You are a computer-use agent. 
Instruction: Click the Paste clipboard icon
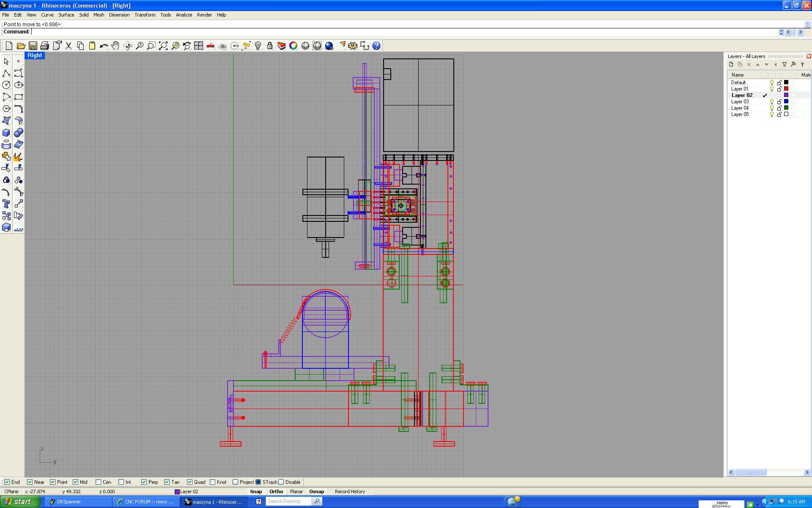point(92,46)
